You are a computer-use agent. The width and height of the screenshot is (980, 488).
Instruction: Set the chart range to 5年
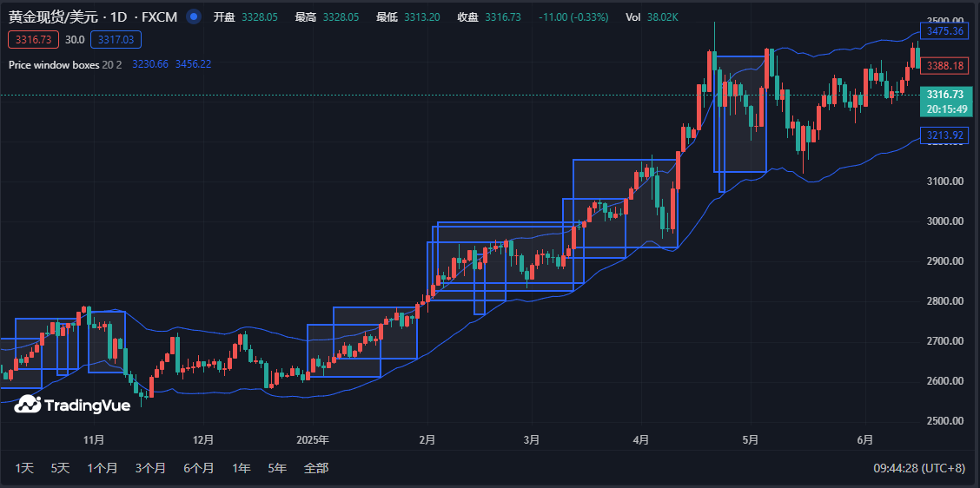[277, 468]
